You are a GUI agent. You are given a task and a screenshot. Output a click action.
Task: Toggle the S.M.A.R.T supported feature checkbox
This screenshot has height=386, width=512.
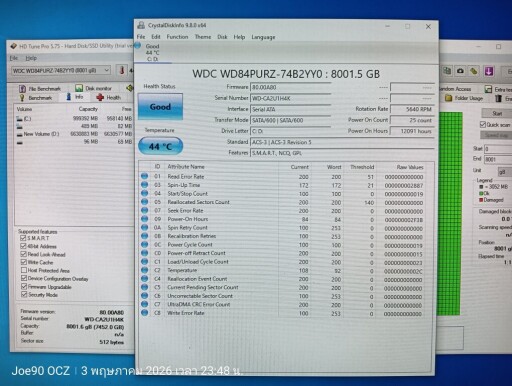(23, 238)
